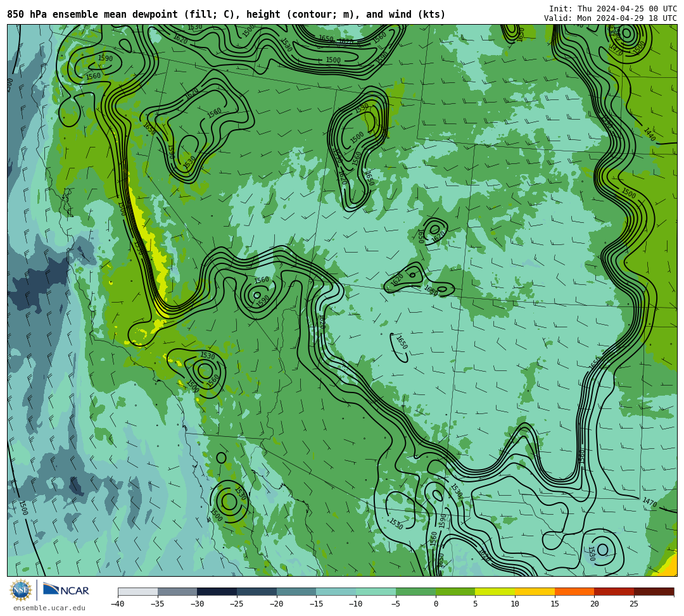Click the dark maroon colorbar swatch after 25

pos(654,591)
